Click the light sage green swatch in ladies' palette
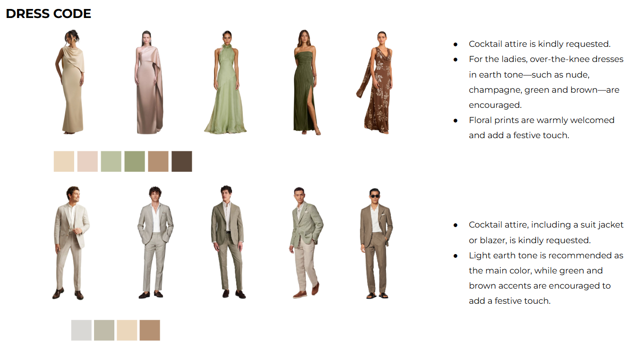Viewport: 644px width, 352px height. (111, 161)
